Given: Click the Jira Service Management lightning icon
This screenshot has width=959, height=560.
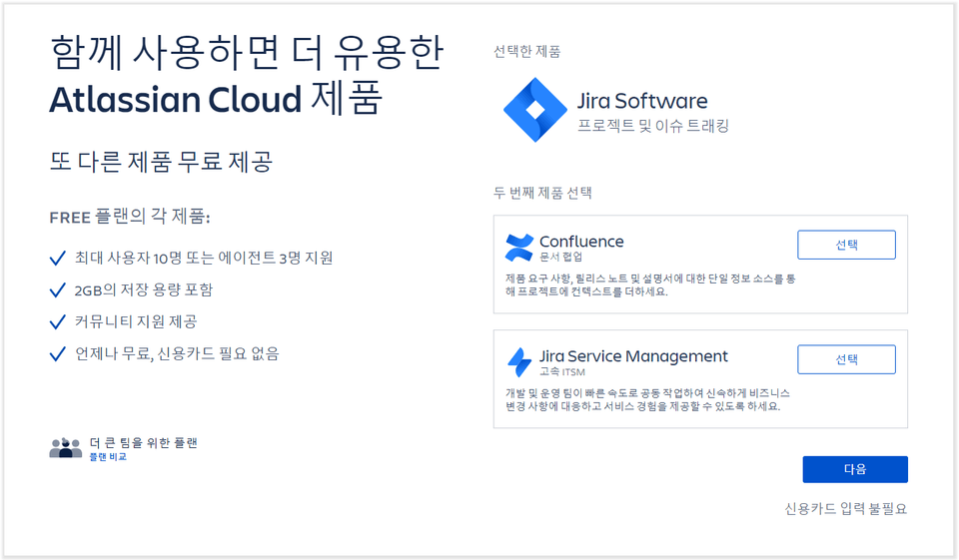Looking at the screenshot, I should (519, 362).
